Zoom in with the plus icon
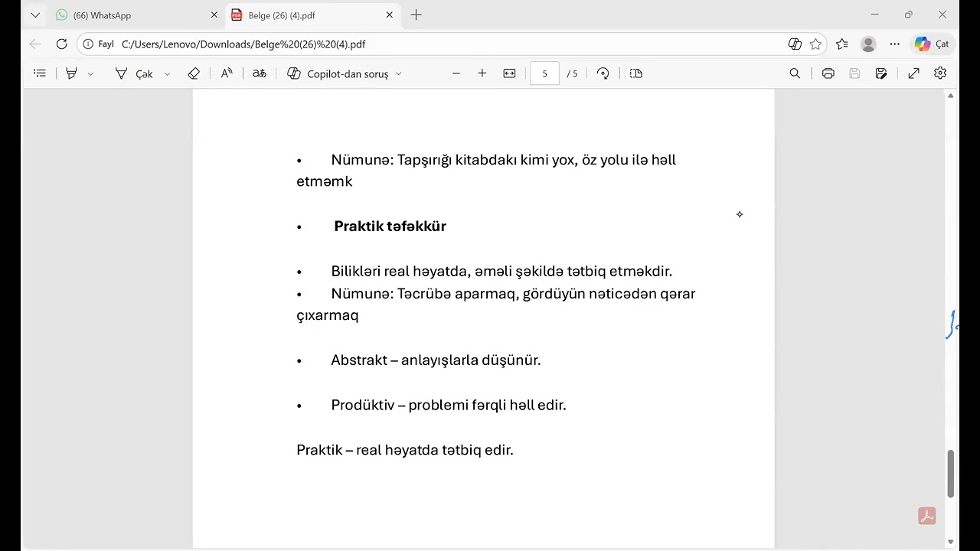The width and height of the screenshot is (980, 551). pos(482,73)
